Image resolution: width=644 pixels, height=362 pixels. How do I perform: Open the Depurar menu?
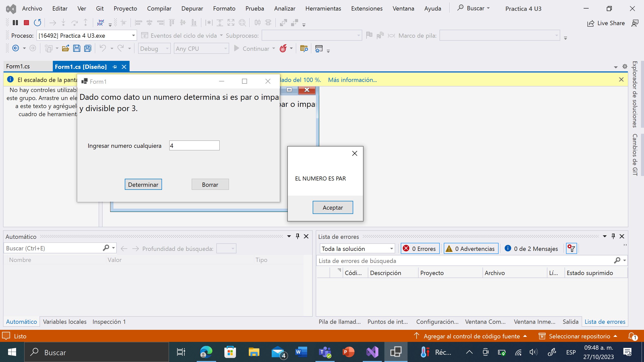[192, 8]
